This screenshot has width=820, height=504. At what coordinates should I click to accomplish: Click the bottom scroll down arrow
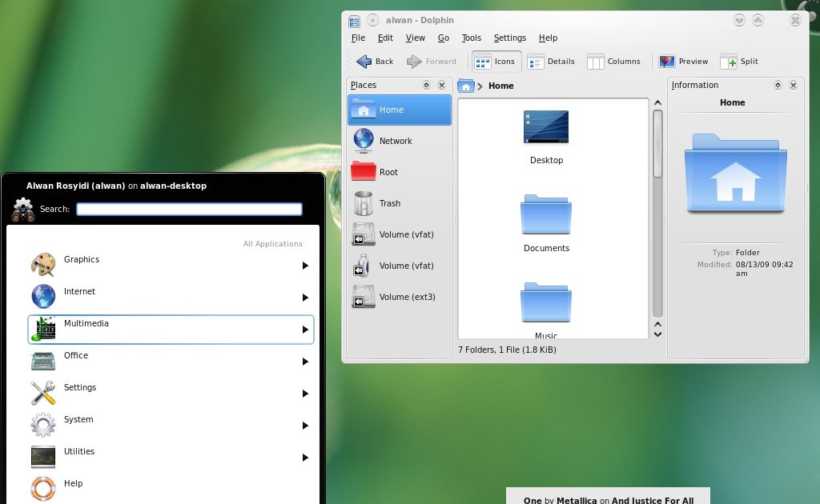coord(658,334)
